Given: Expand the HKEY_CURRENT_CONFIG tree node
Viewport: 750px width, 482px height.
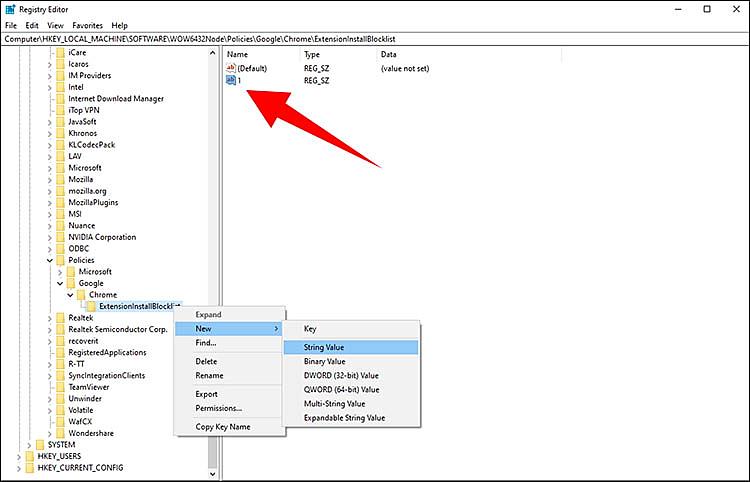Looking at the screenshot, I should coord(19,468).
